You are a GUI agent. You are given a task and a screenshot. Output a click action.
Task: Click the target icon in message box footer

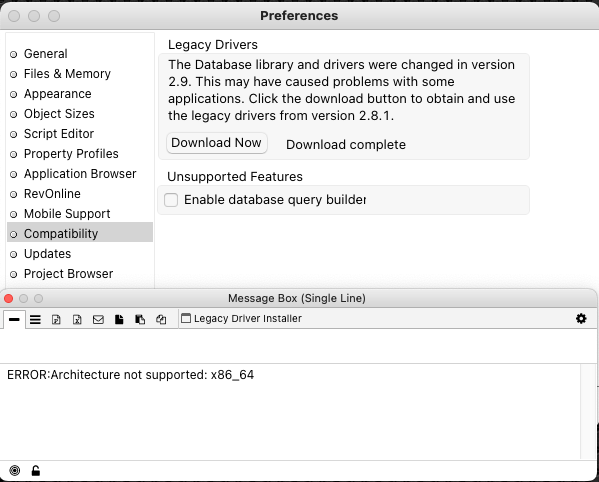coord(15,471)
